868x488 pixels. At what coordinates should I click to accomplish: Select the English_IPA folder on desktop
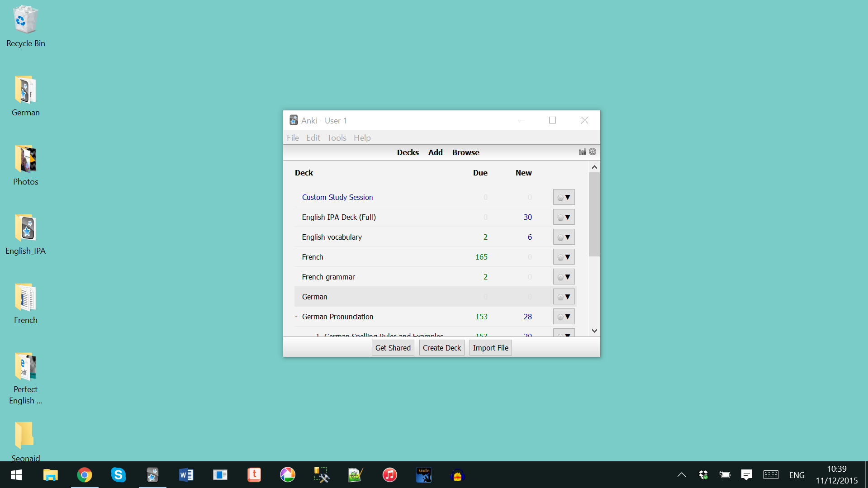(x=26, y=234)
